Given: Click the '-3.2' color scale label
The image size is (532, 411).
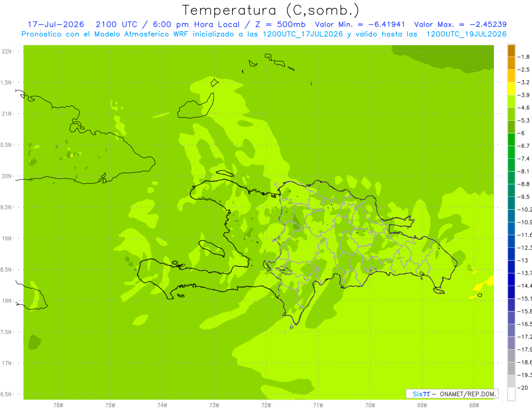Looking at the screenshot, I should tap(524, 82).
